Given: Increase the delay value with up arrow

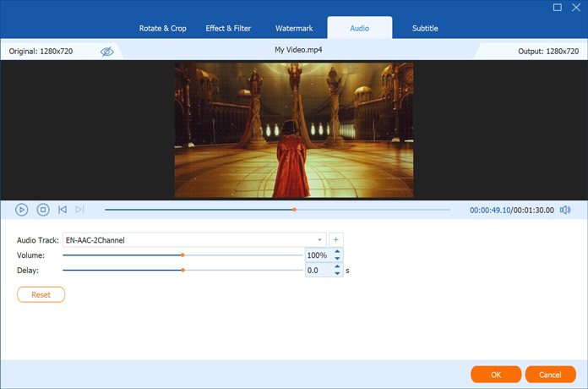Looking at the screenshot, I should pos(337,267).
